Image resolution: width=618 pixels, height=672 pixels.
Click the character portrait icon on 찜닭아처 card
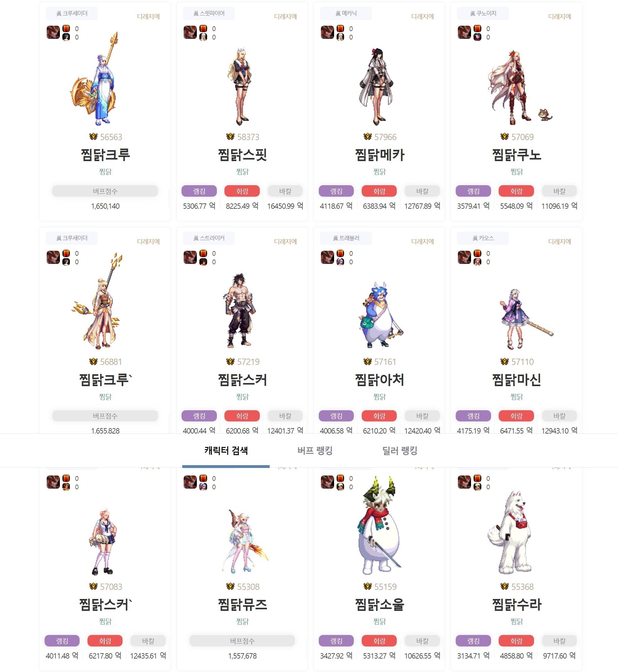click(x=340, y=262)
